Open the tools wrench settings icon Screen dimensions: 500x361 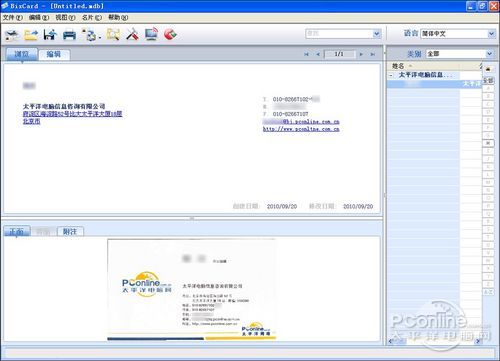pos(132,34)
